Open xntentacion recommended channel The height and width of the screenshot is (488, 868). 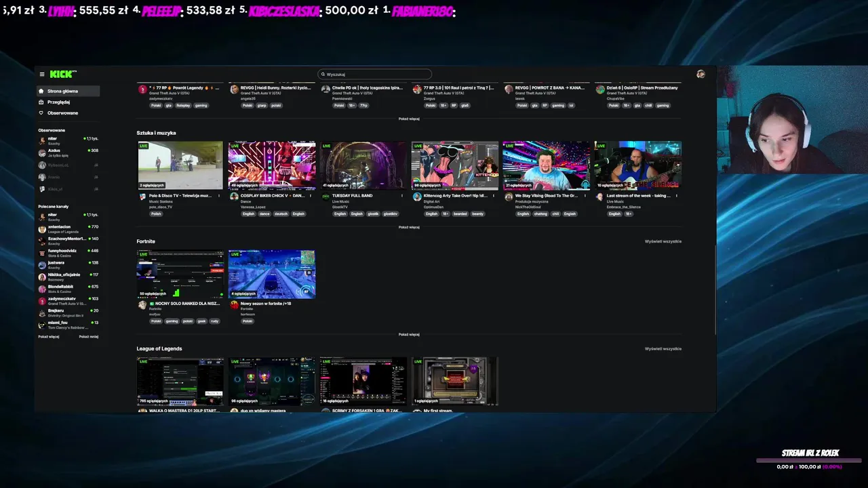click(68, 229)
